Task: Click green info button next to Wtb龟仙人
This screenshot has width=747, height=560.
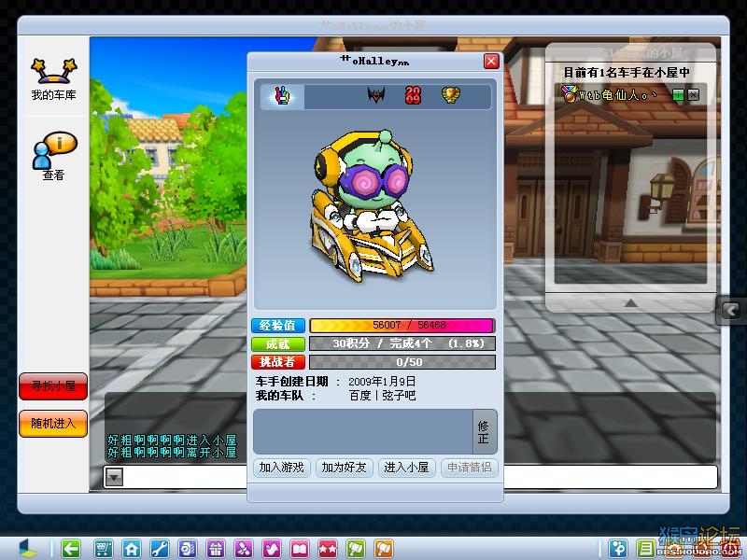Action: (678, 95)
